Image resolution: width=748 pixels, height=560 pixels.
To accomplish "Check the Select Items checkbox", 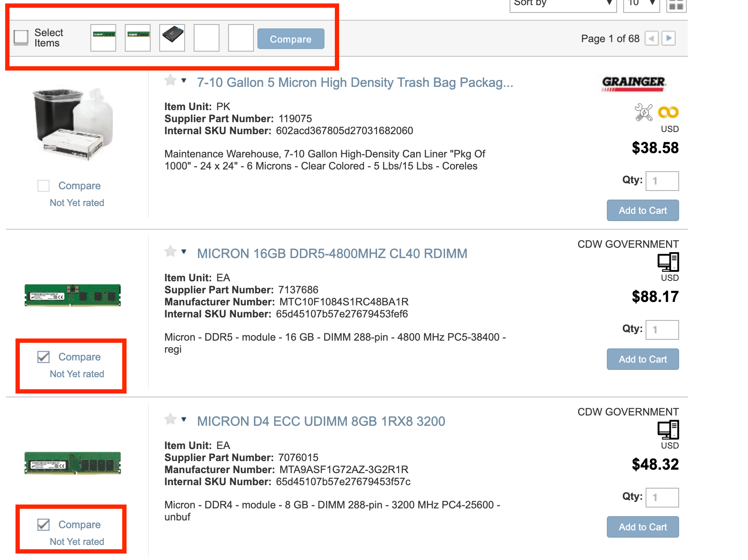I will click(x=21, y=37).
